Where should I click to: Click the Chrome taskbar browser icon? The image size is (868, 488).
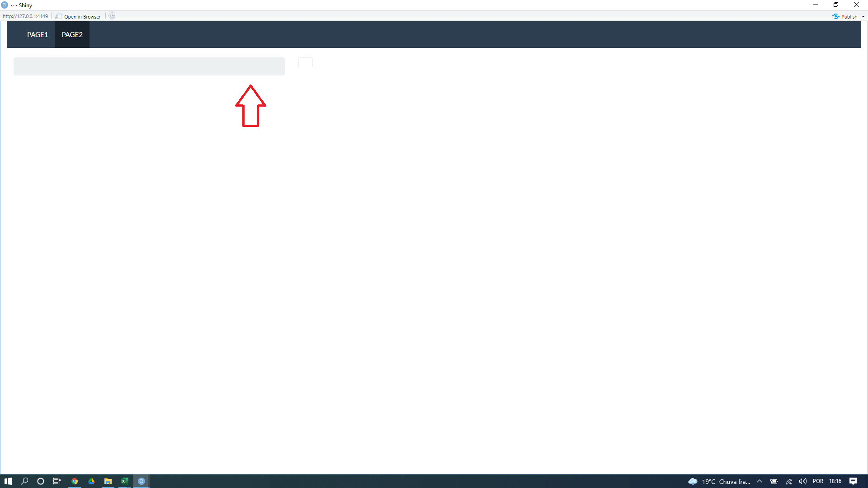point(75,481)
